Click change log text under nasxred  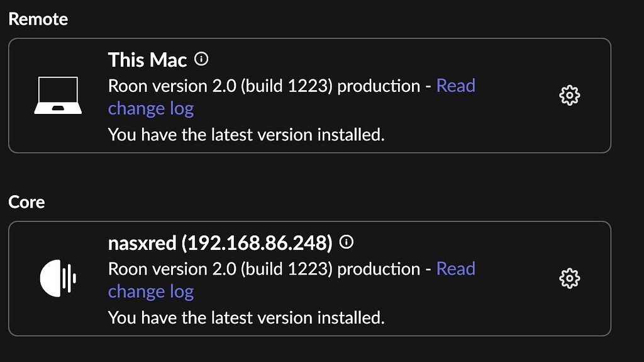tap(151, 292)
